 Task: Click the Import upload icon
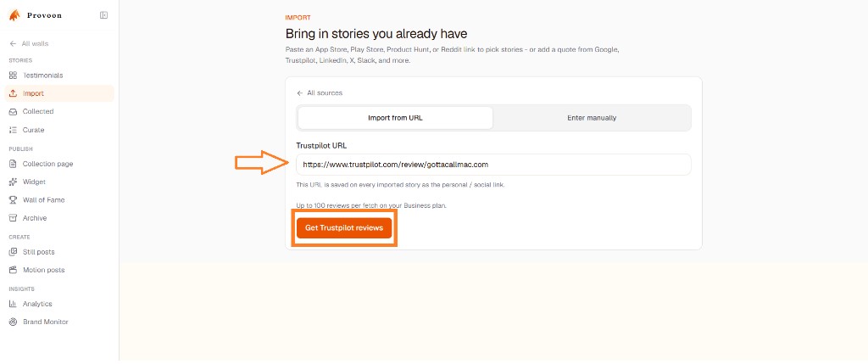[14, 93]
